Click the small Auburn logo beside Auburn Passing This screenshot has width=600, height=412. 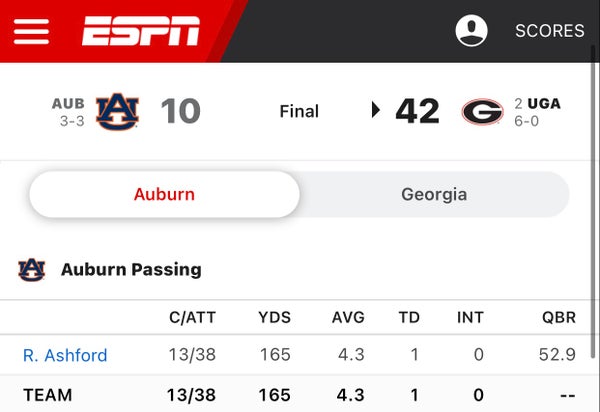point(32,270)
